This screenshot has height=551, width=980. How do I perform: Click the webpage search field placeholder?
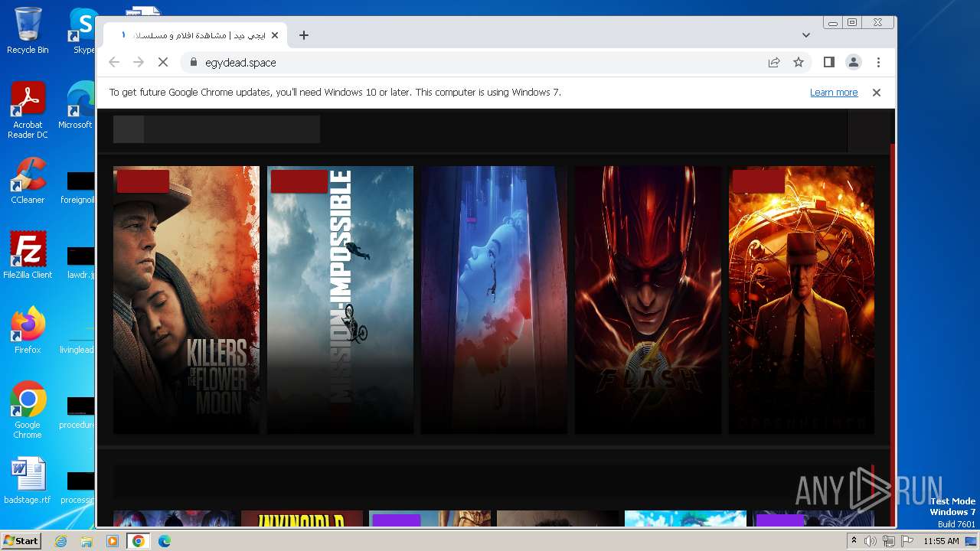(217, 129)
